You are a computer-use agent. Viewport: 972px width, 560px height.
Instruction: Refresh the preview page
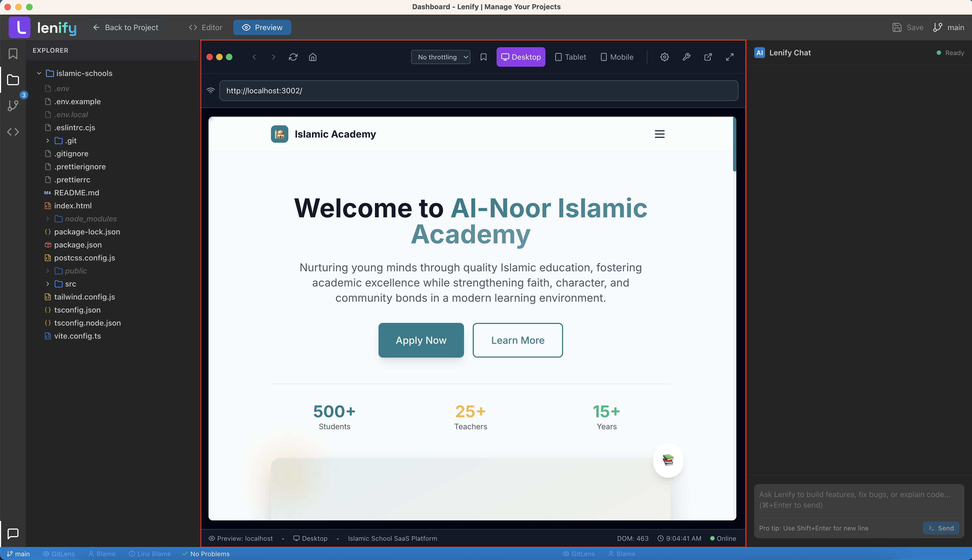click(x=293, y=57)
